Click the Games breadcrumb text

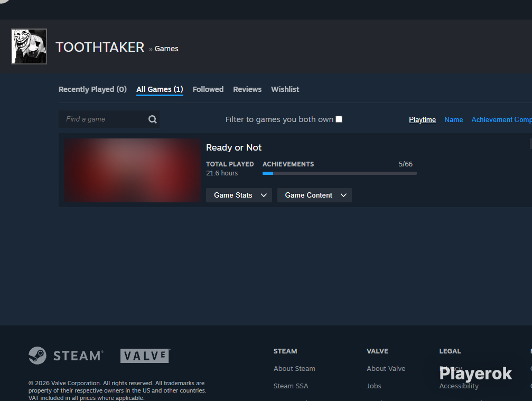pyautogui.click(x=166, y=49)
